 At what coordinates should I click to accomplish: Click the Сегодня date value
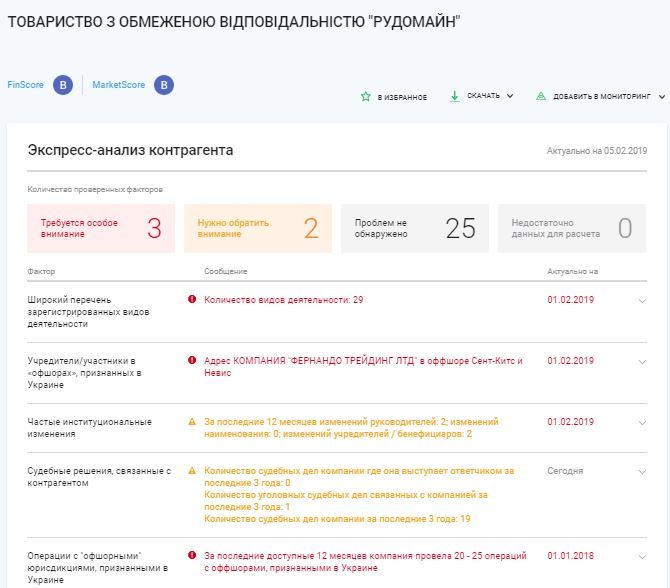(565, 470)
